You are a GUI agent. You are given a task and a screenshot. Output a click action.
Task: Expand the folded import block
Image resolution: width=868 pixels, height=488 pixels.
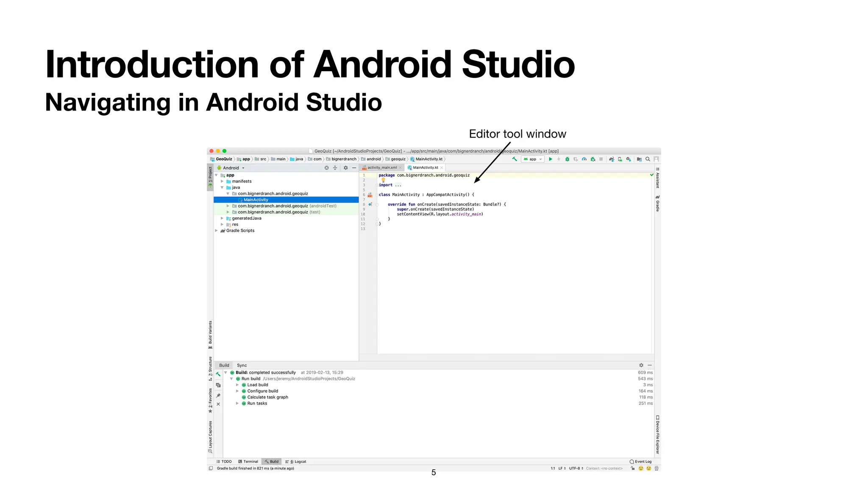tap(377, 185)
